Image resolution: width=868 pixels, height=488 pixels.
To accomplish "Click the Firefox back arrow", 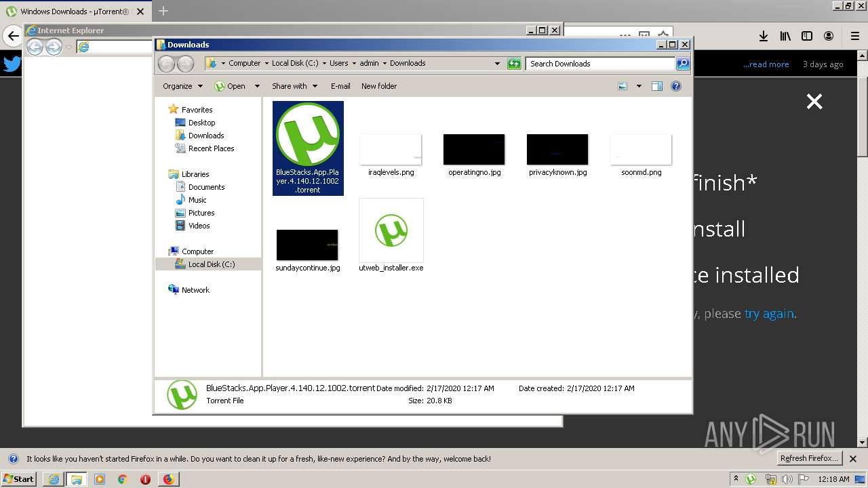I will coord(12,36).
